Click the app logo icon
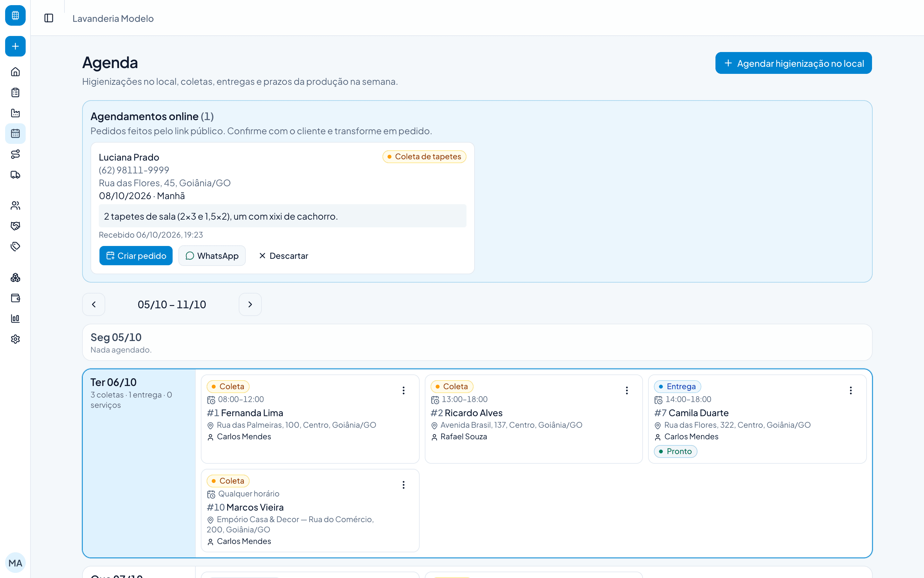 pyautogui.click(x=15, y=15)
